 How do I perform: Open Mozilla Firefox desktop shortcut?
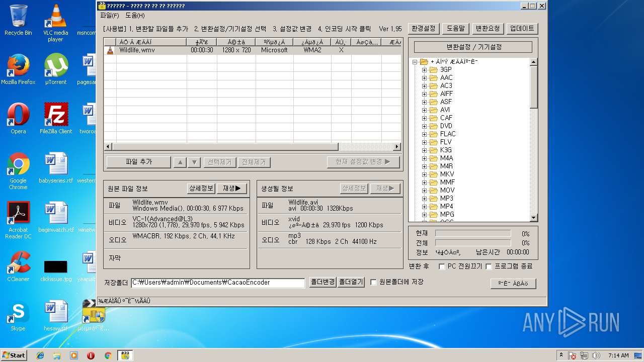coord(18,69)
